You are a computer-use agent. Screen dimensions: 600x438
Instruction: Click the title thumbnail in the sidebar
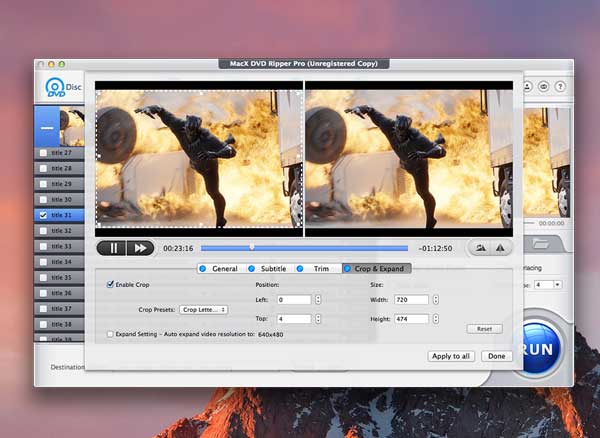(72, 127)
